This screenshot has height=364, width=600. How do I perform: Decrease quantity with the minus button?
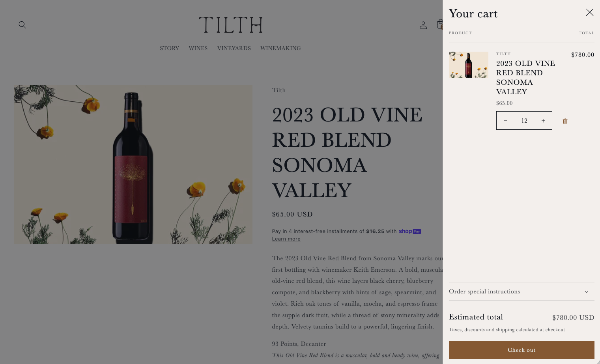(505, 121)
